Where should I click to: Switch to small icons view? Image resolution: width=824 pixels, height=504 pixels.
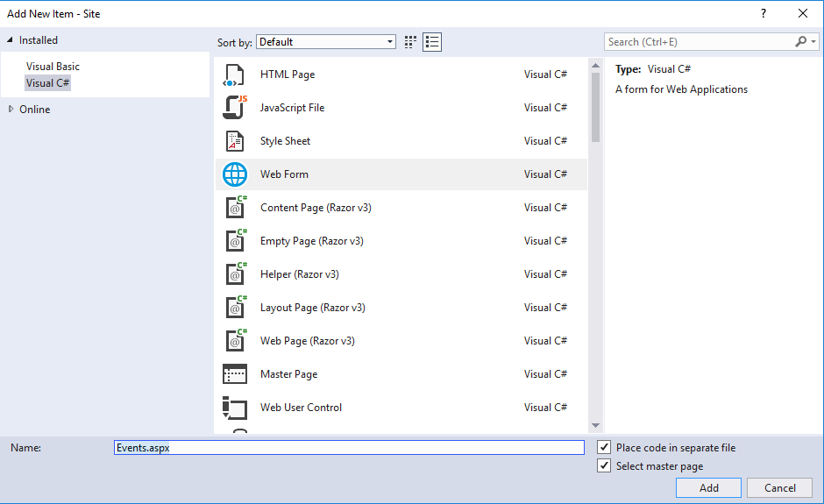[411, 42]
